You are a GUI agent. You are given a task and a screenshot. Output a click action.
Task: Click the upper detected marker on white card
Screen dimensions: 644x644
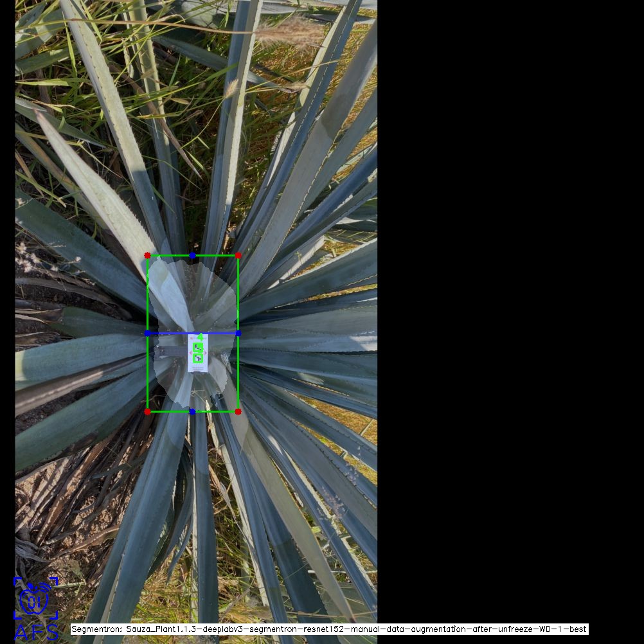198,348
